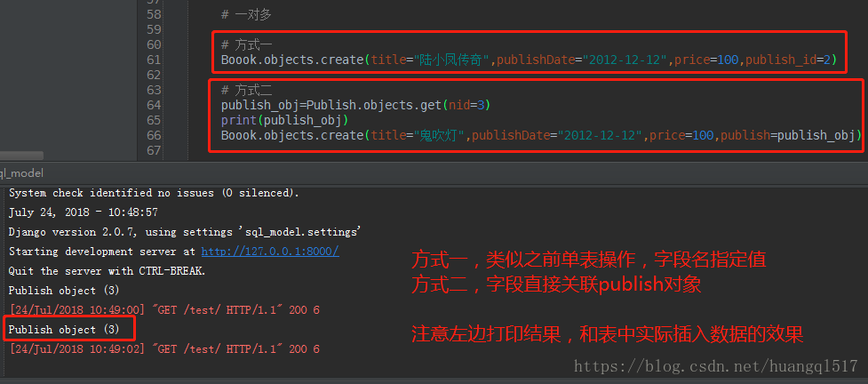This screenshot has height=384, width=868.
Task: Click the comment '# 方式一' on line 60
Action: pyautogui.click(x=246, y=44)
